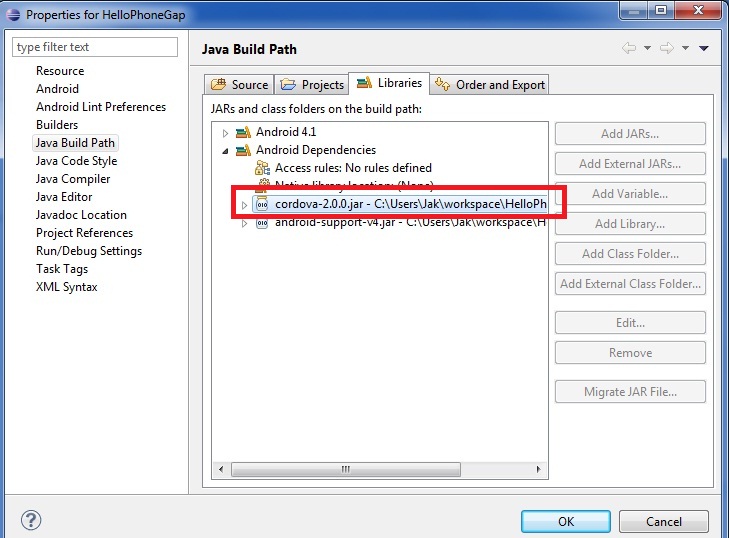The image size is (729, 538).
Task: Select Android Lint Preferences in the sidebar
Action: pyautogui.click(x=101, y=107)
